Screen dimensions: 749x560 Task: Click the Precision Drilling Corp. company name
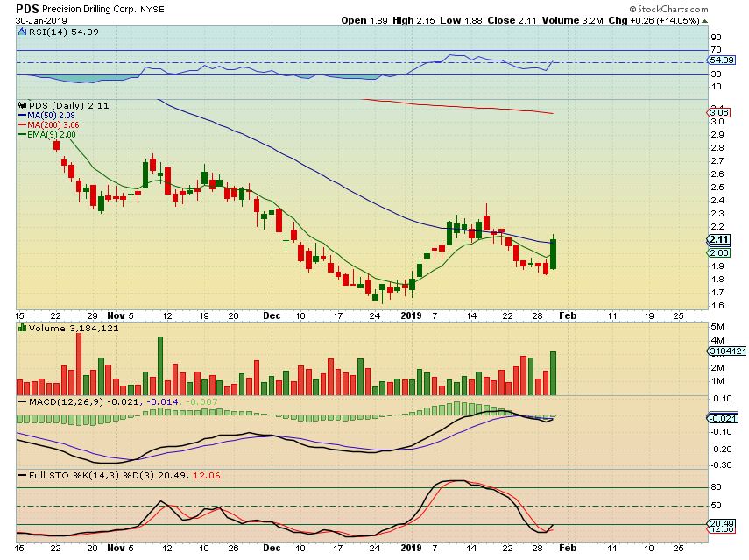coord(88,9)
